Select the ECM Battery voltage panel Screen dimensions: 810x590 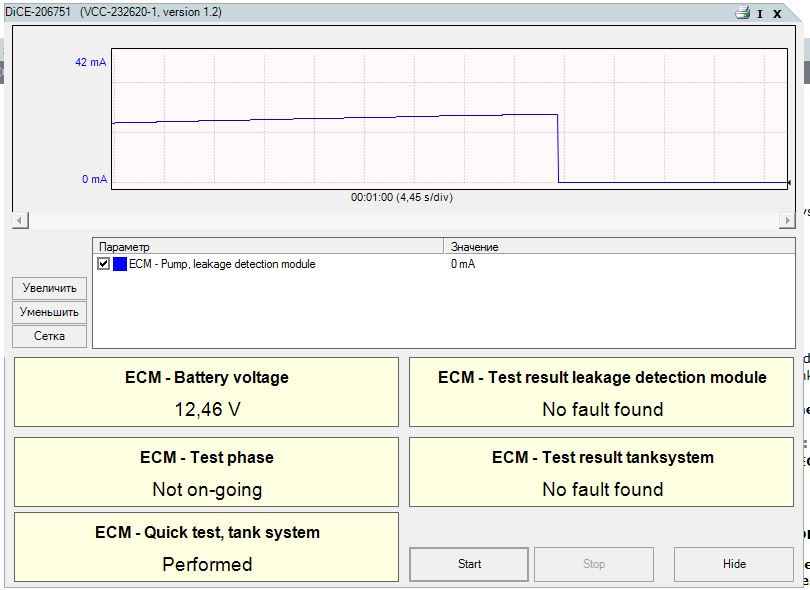(205, 392)
